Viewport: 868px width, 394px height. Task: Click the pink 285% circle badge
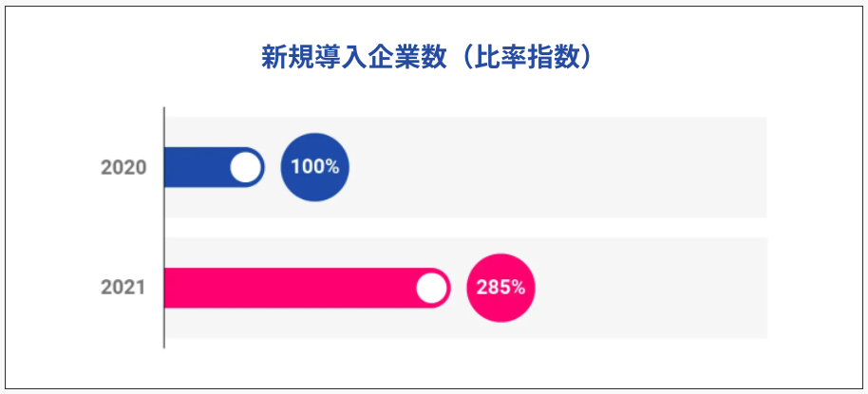[500, 288]
